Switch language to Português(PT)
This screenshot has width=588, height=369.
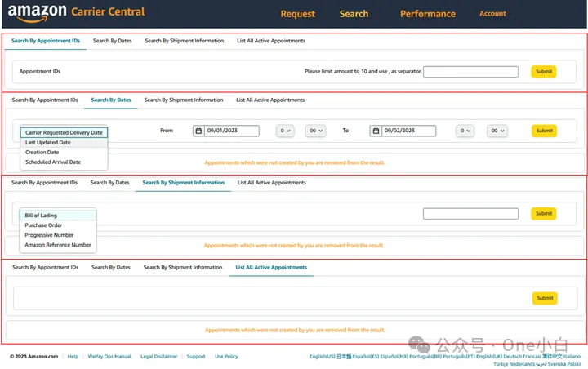point(459,357)
